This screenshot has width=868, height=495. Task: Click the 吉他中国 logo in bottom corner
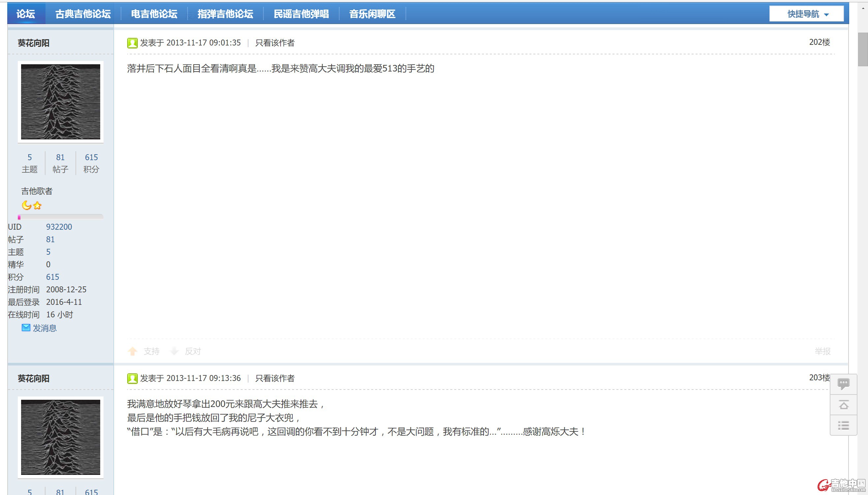point(842,485)
